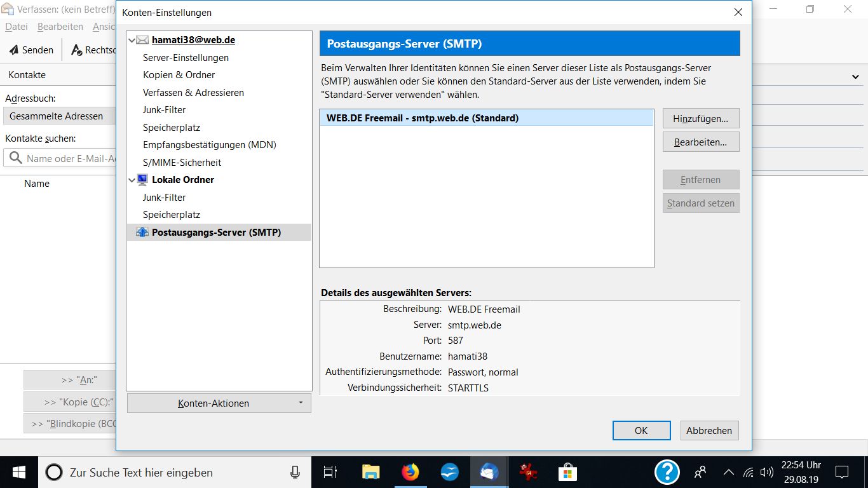
Task: Focus the Kontakte suchen search field
Action: tap(60, 159)
